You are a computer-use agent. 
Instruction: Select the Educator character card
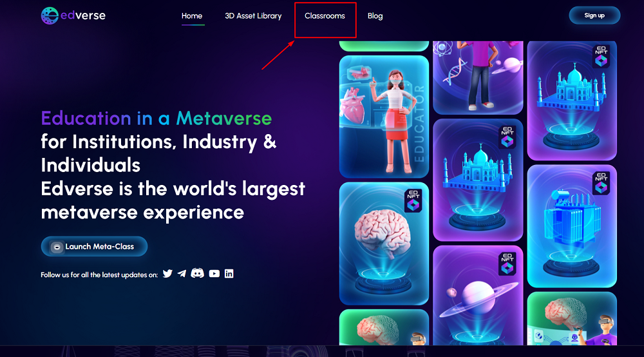[x=384, y=117]
